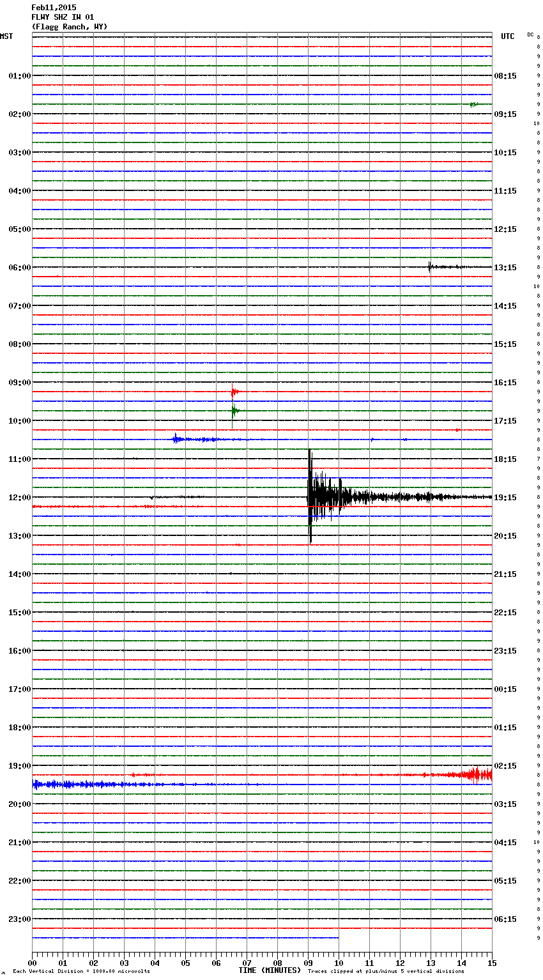Click the 19:15 UTC time label
This screenshot has width=543, height=980.
(x=505, y=498)
